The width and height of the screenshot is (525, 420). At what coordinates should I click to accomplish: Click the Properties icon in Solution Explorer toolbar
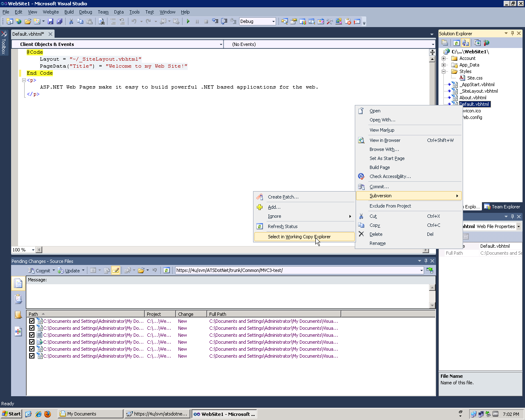point(445,43)
